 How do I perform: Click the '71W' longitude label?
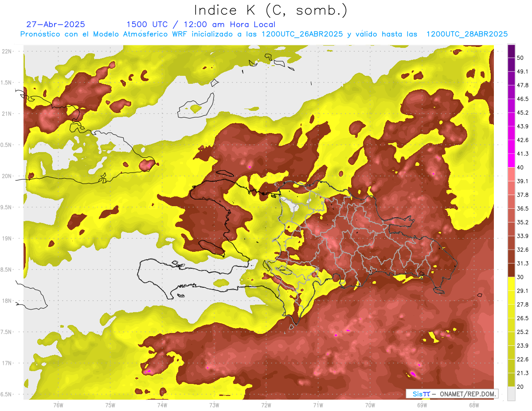(x=318, y=404)
